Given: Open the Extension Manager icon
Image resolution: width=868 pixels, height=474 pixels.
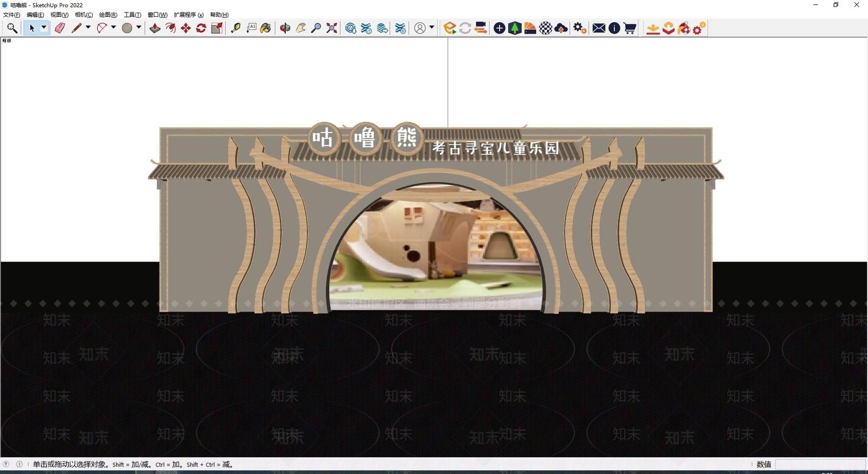Looking at the screenshot, I should coord(400,28).
